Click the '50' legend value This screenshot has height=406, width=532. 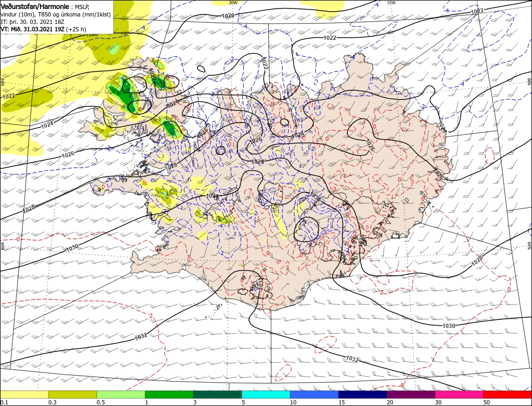point(487,402)
